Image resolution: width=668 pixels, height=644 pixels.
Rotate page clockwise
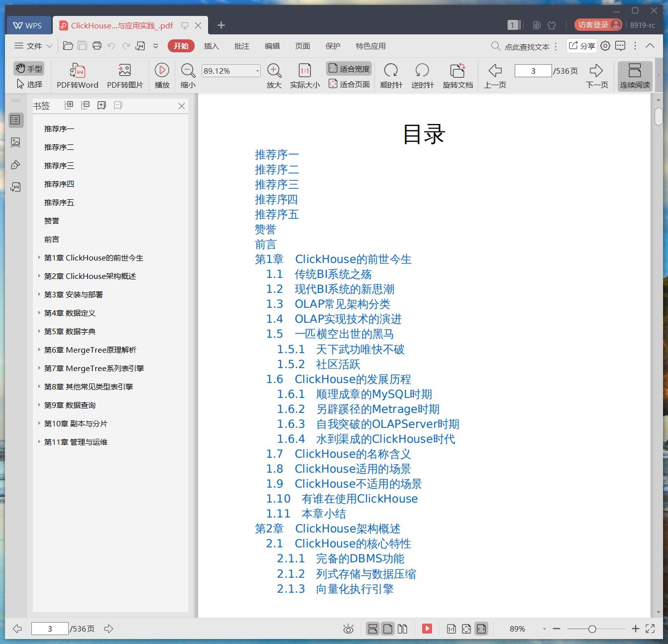391,76
